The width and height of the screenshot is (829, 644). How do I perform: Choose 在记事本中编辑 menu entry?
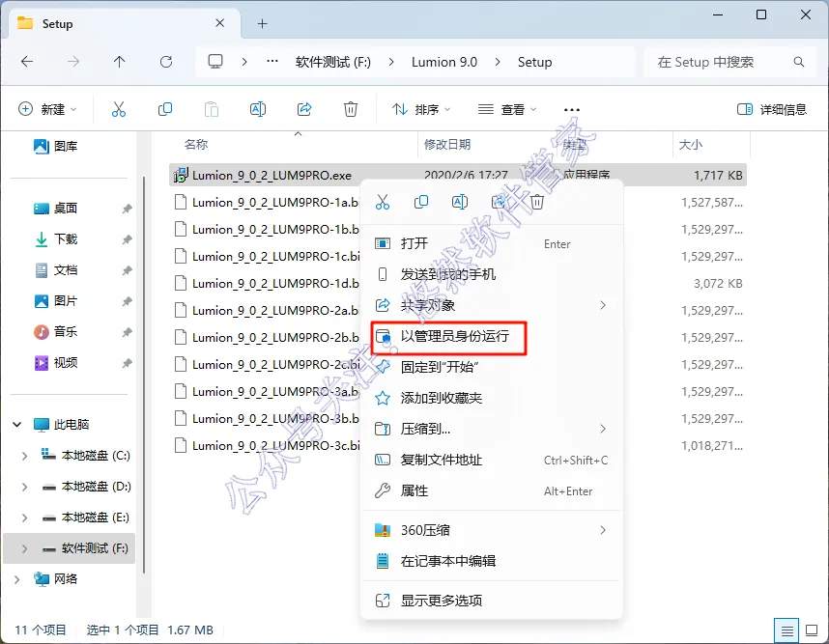[x=491, y=561]
